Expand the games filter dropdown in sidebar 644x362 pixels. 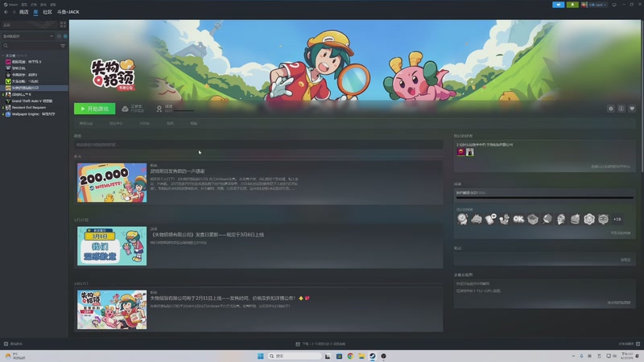[x=28, y=36]
